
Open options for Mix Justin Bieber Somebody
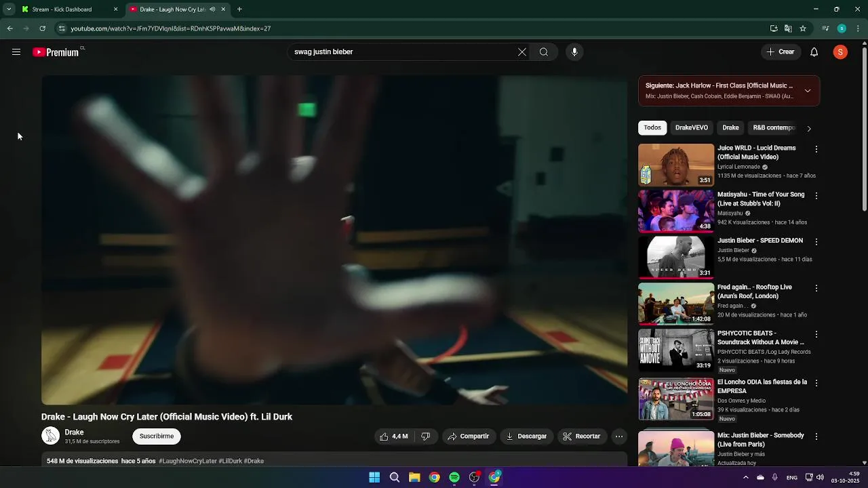[x=816, y=436]
